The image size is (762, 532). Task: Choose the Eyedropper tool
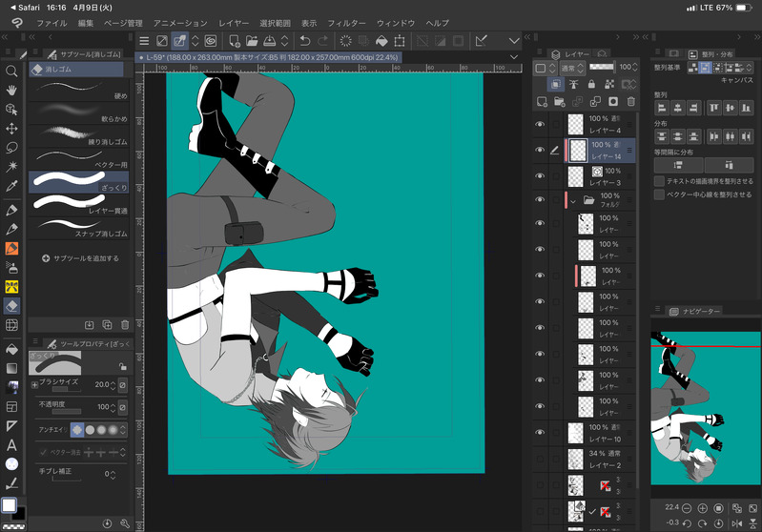pos(12,185)
